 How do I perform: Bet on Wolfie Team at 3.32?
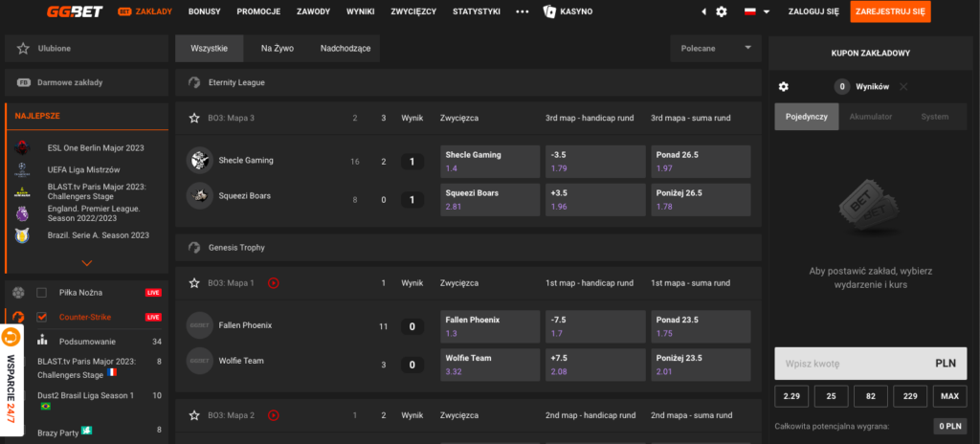[x=490, y=365]
